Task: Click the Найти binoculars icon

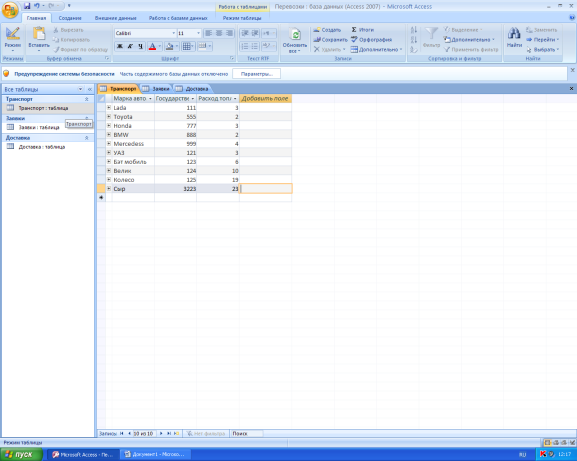Action: (514, 34)
